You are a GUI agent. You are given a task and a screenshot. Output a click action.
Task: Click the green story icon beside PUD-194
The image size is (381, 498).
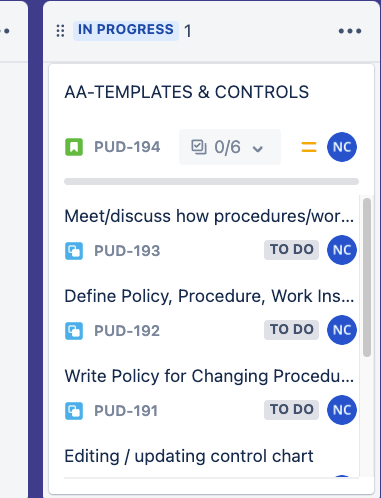coord(74,147)
